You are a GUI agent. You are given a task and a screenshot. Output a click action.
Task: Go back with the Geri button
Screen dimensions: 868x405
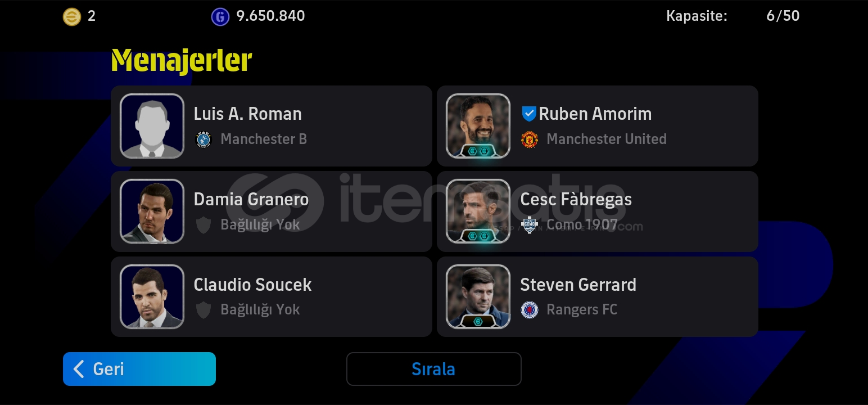(x=139, y=369)
